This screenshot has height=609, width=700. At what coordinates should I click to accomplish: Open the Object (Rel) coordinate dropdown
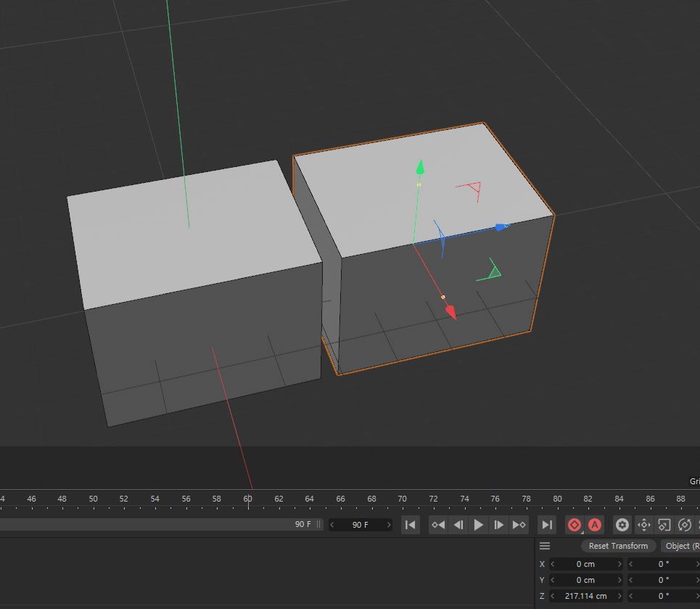click(x=680, y=546)
